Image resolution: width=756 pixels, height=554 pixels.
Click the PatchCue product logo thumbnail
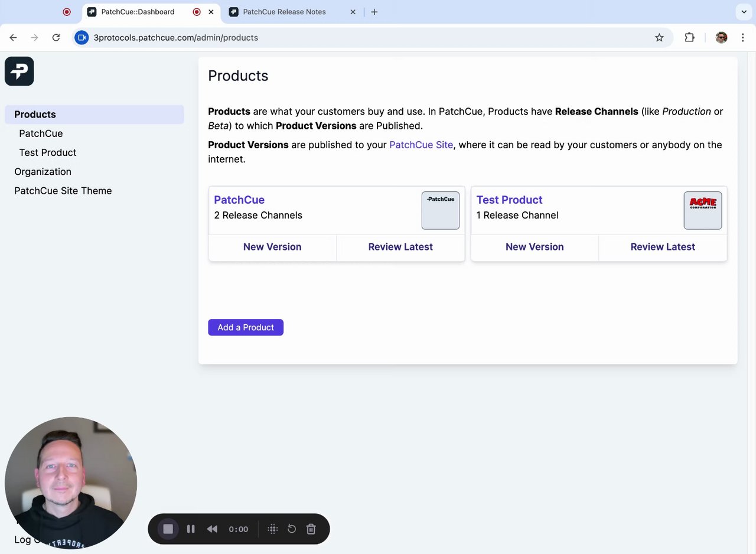pos(441,210)
